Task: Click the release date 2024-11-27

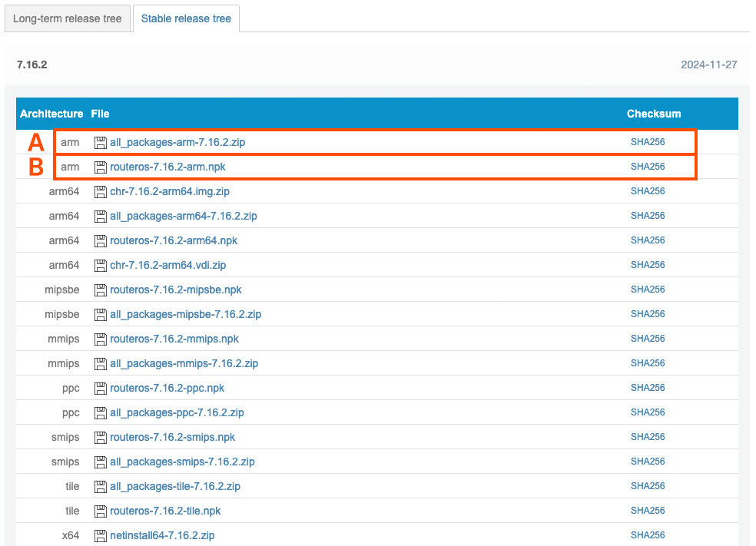Action: point(708,65)
